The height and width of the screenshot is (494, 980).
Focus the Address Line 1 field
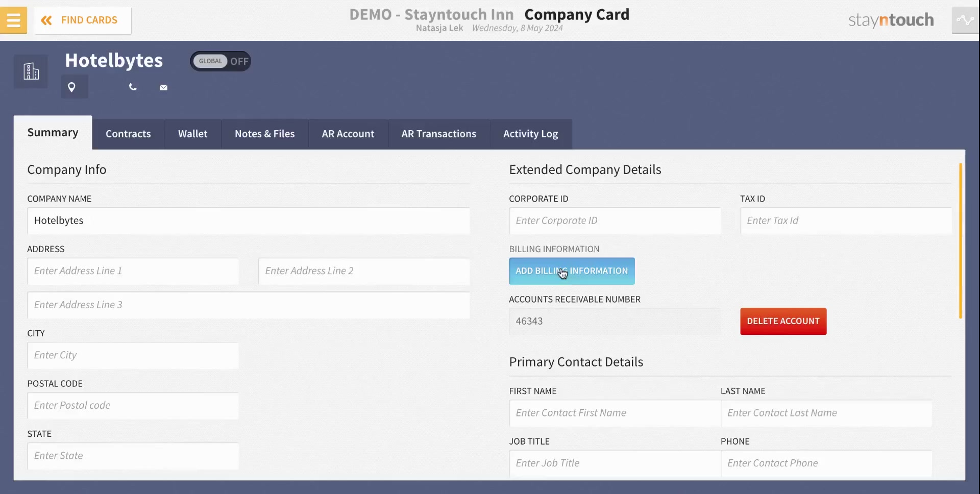point(133,271)
